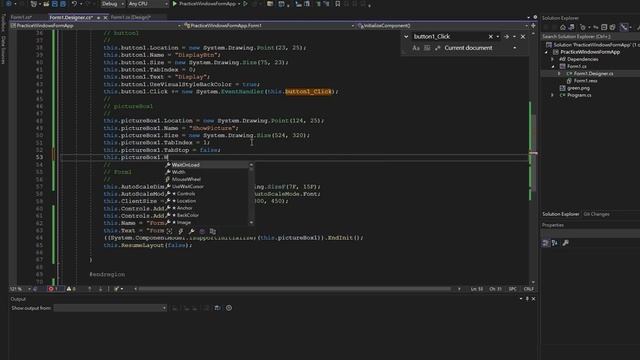
Task: Open the Debug configuration dropdown
Action: pyautogui.click(x=113, y=4)
